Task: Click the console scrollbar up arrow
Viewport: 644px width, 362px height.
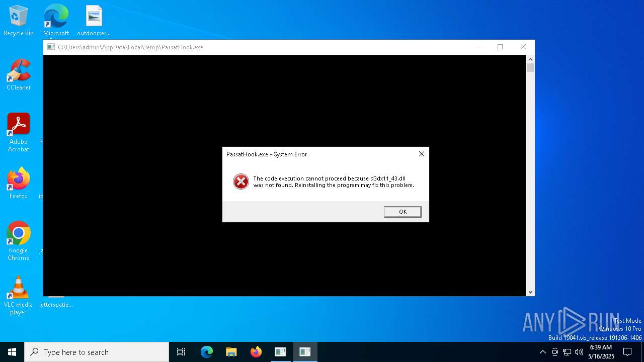Action: (530, 59)
